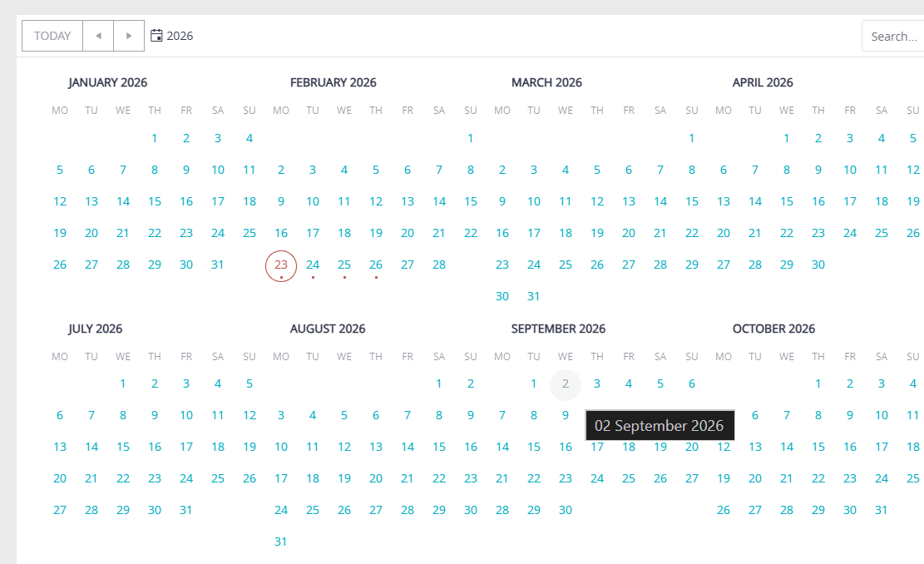Select March 10
924x564 pixels.
click(x=534, y=201)
